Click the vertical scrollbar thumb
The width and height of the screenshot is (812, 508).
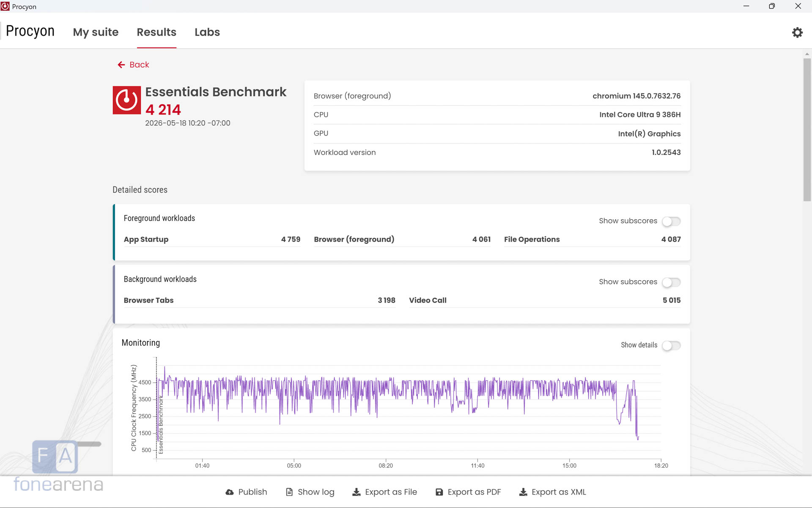807,130
